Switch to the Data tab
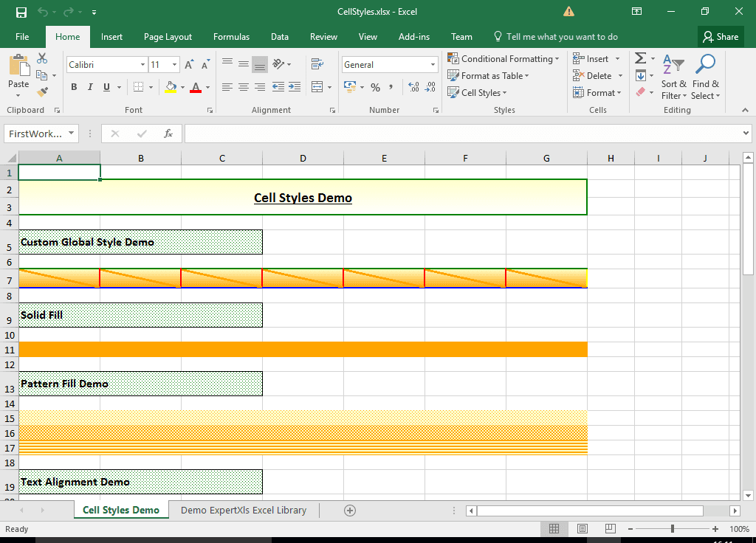 280,37
